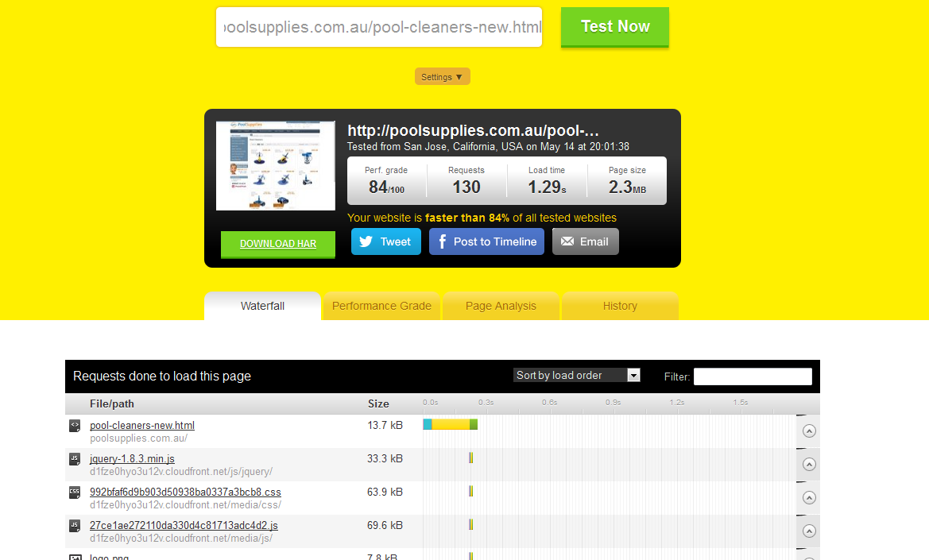
Task: Click the Filter text field
Action: tap(753, 377)
